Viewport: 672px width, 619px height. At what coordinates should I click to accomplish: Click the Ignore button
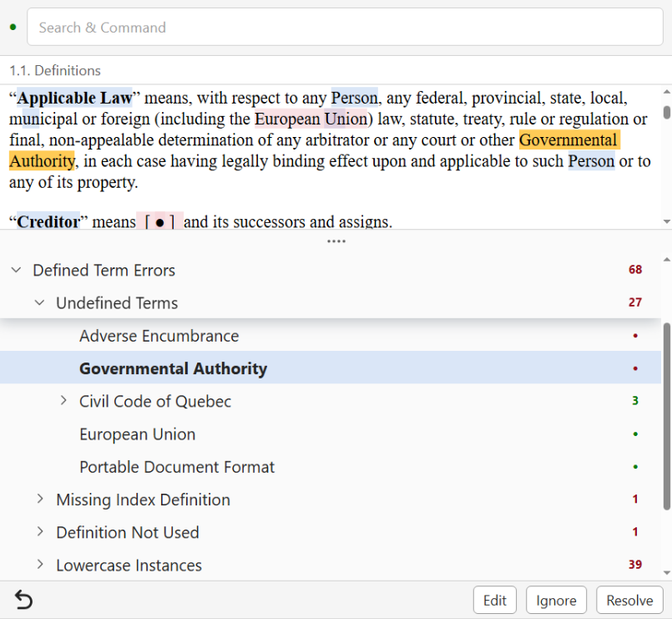coord(556,600)
